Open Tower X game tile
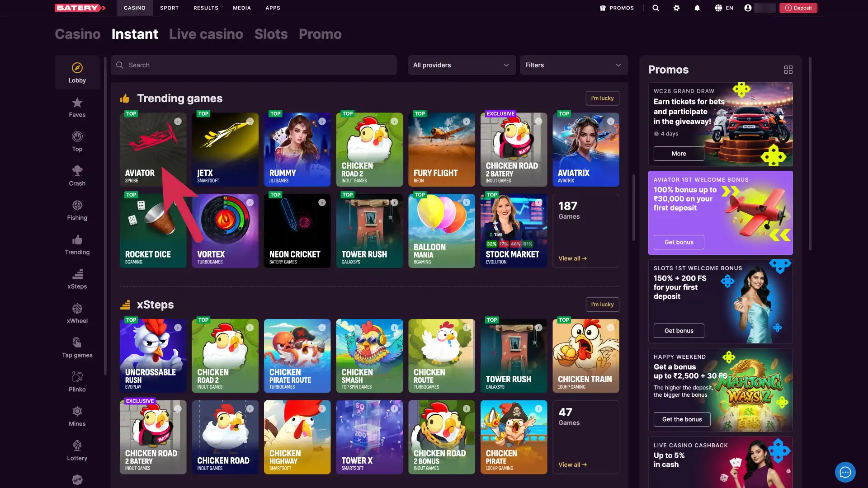The image size is (868, 488). click(x=369, y=437)
